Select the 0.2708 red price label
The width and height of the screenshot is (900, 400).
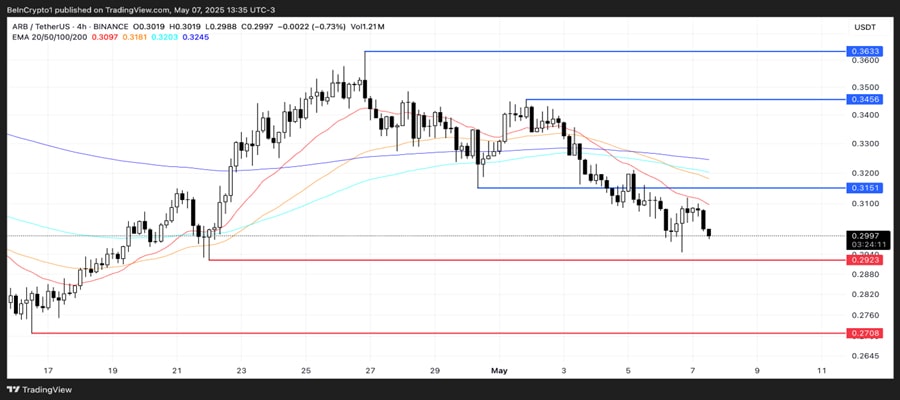click(x=865, y=332)
